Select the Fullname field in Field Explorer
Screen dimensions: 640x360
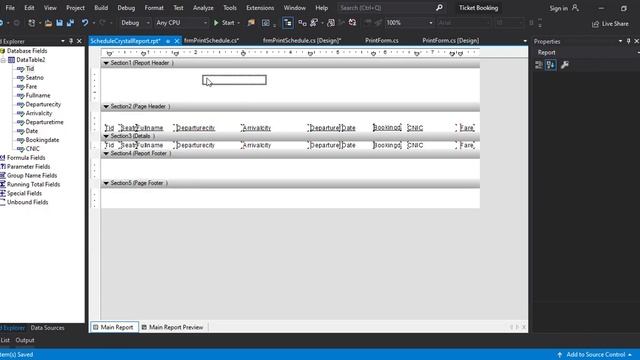[38, 96]
